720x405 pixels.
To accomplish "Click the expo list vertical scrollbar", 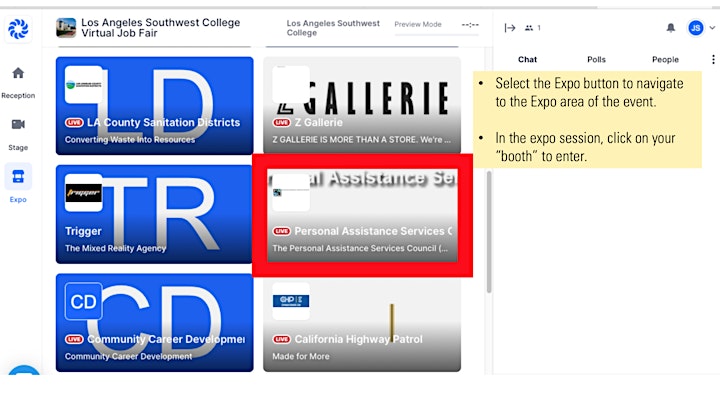I will [x=489, y=232].
